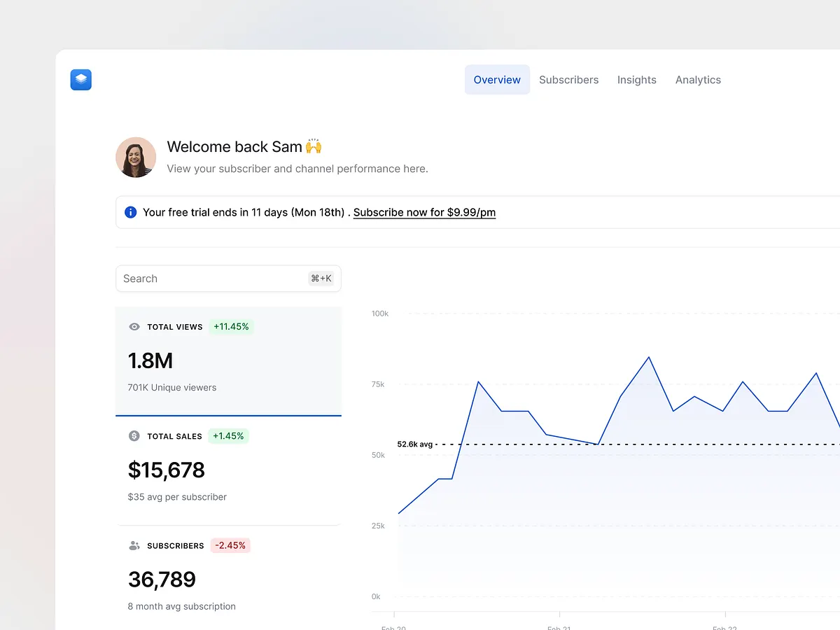Select the Total Views stat card
The image size is (840, 630).
228,360
